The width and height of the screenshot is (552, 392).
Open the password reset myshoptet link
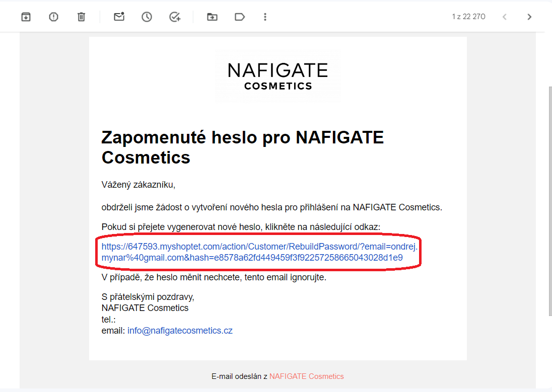[259, 252]
